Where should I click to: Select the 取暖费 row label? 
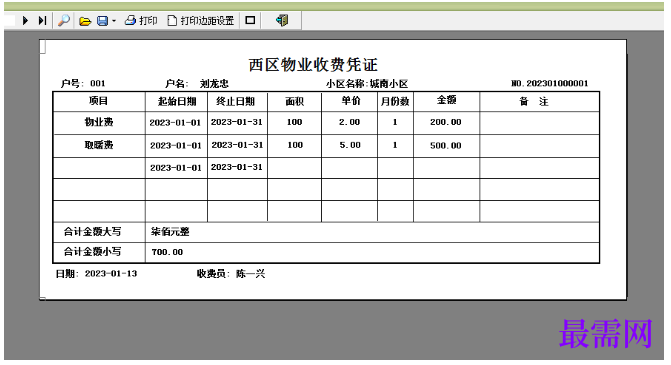coord(99,145)
